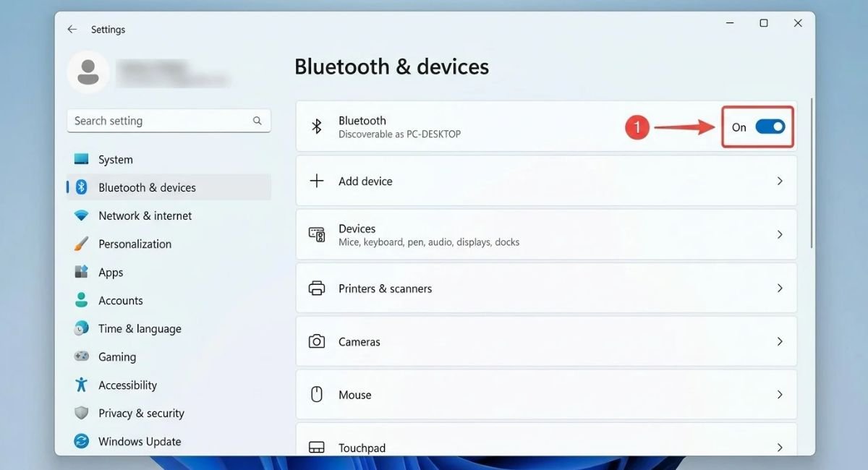Click the mouse icon in Mouse row
The height and width of the screenshot is (470, 868).
click(x=317, y=395)
